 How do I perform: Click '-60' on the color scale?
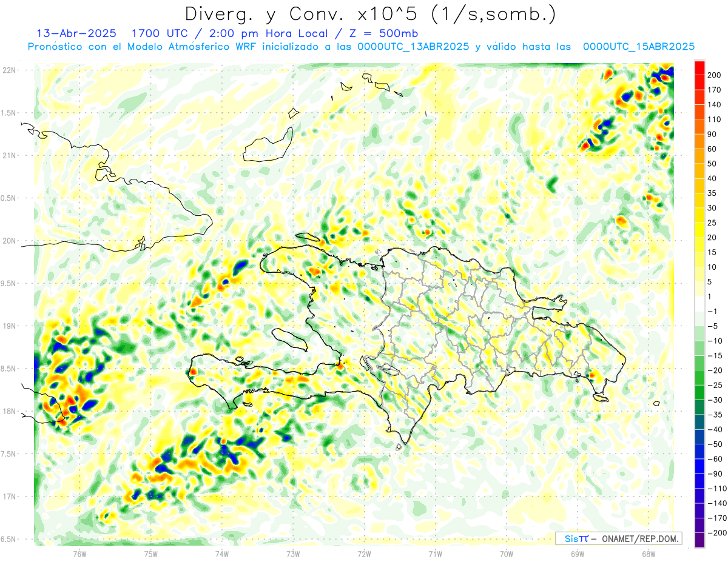[x=715, y=459]
